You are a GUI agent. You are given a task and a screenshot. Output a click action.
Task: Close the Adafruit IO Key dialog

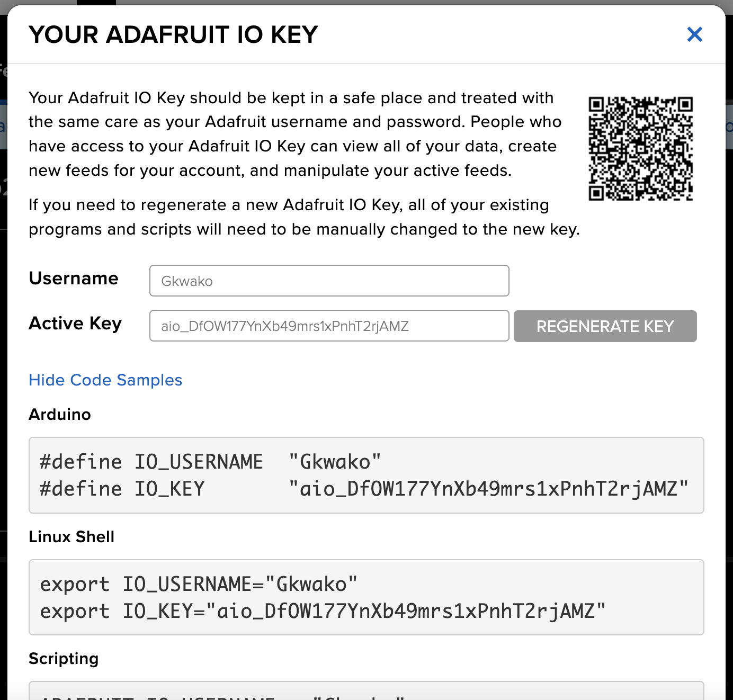694,34
